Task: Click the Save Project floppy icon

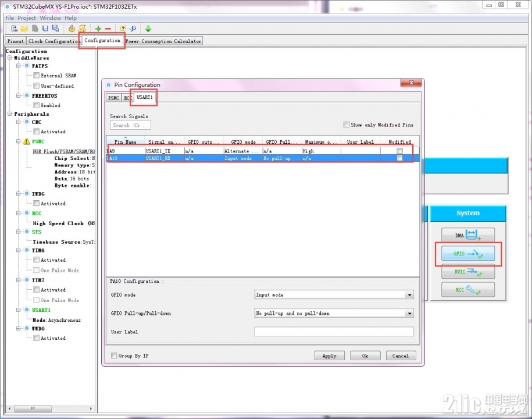Action: coord(45,29)
